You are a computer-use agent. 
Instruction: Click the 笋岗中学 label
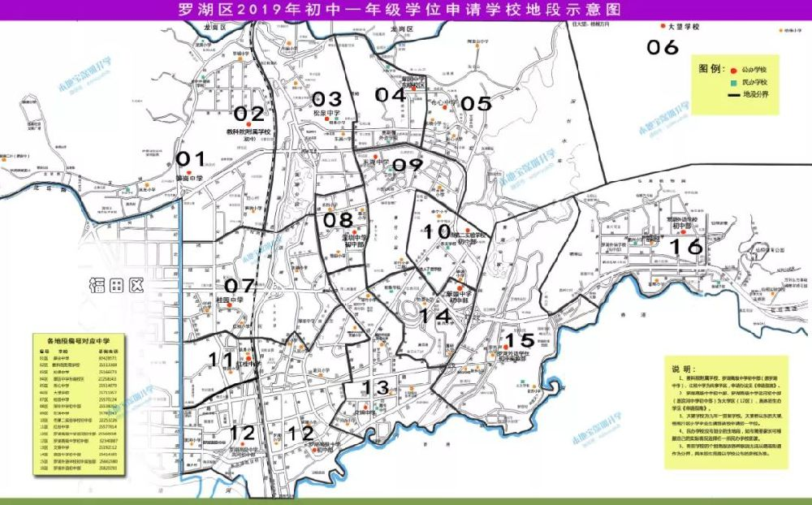point(189,178)
